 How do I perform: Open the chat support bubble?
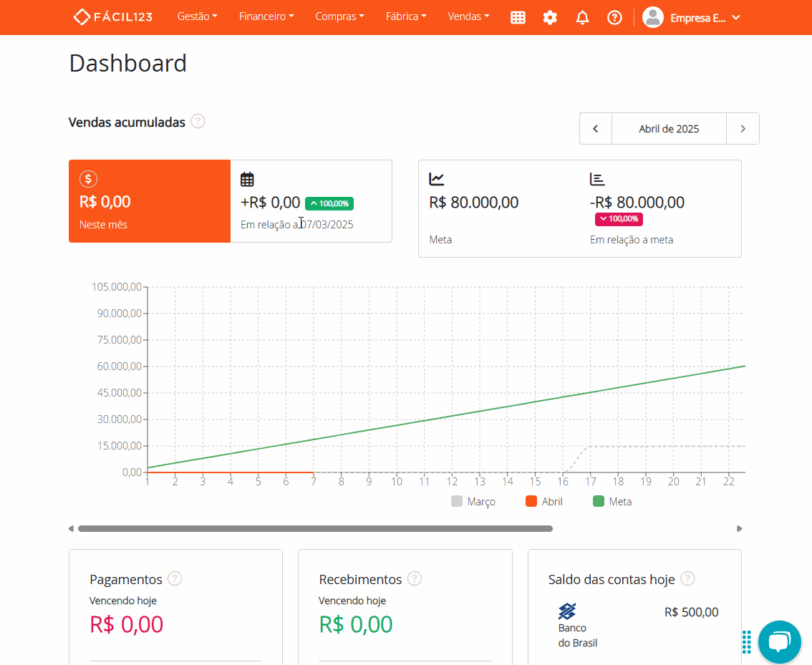point(779,641)
